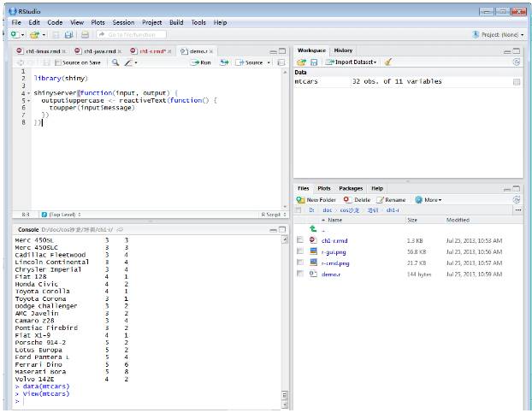Viewport: 532px width, 413px height.
Task: Refresh the Files pane listing
Action: coord(517,200)
